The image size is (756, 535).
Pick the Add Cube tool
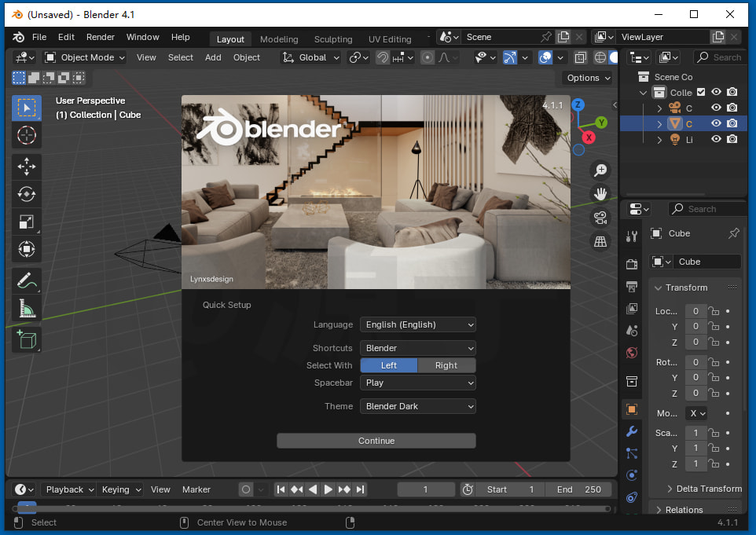[27, 339]
